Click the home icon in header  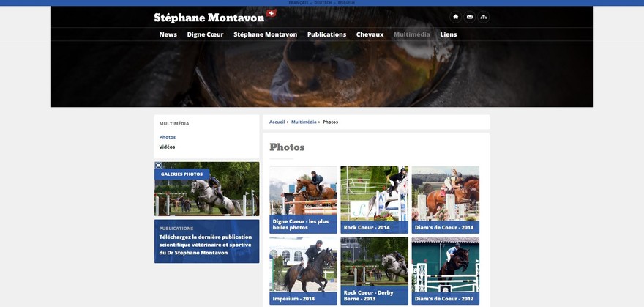coord(455,17)
